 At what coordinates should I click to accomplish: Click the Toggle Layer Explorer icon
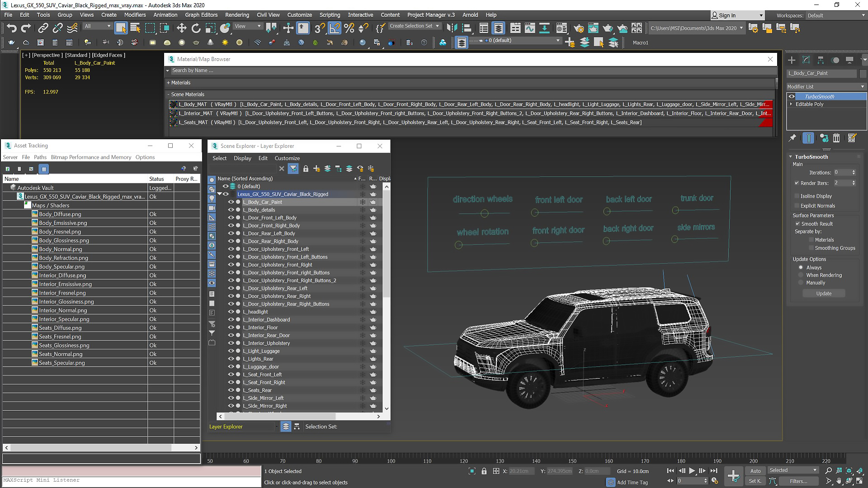498,28
